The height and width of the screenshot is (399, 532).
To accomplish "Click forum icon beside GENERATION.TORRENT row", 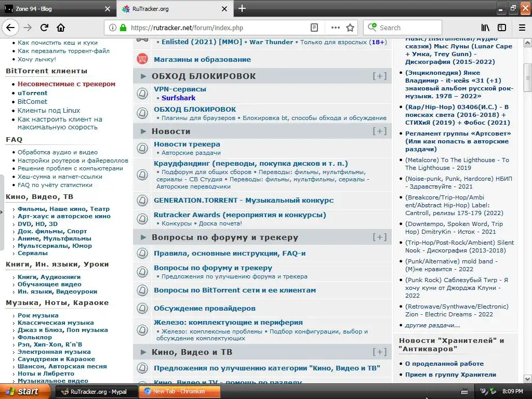I will pyautogui.click(x=142, y=201).
